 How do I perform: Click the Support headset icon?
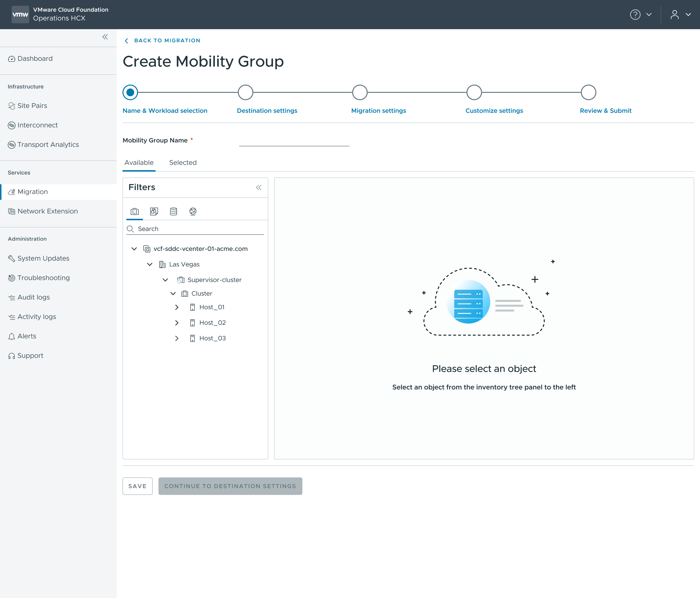[x=11, y=356]
